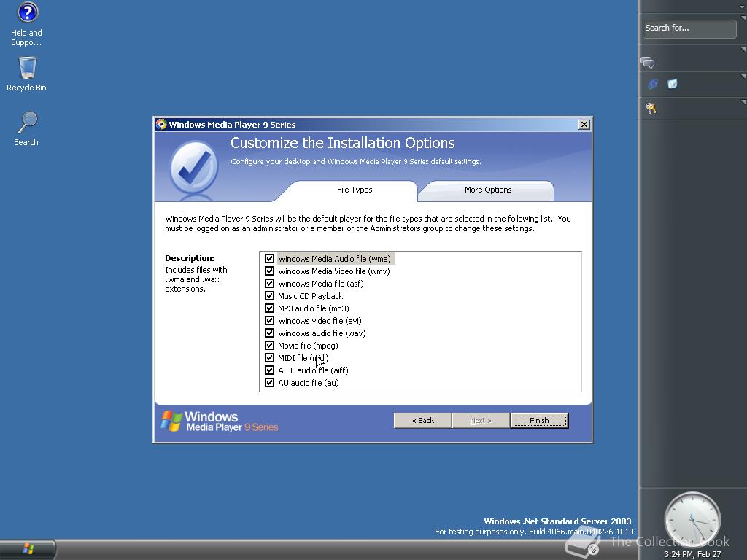Click the disabled Next button
The width and height of the screenshot is (747, 560).
coord(481,421)
